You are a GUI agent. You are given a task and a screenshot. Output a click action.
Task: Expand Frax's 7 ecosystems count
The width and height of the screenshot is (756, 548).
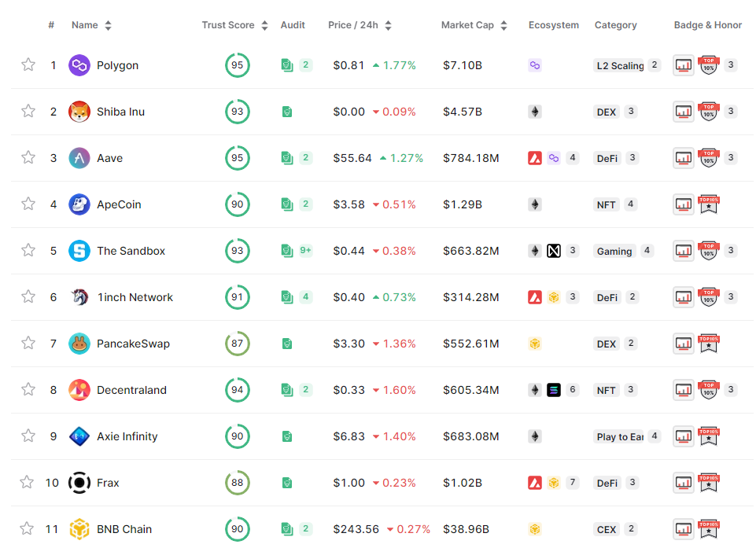click(572, 482)
